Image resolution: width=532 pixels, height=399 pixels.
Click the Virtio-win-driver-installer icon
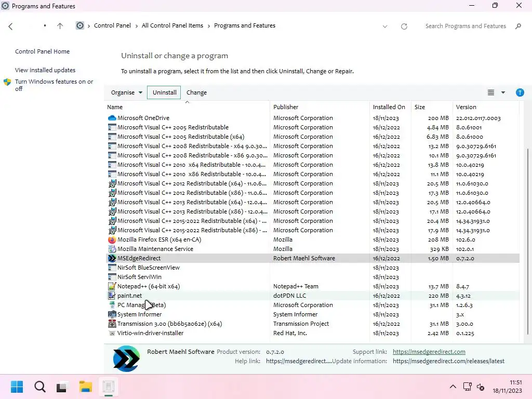click(x=112, y=333)
